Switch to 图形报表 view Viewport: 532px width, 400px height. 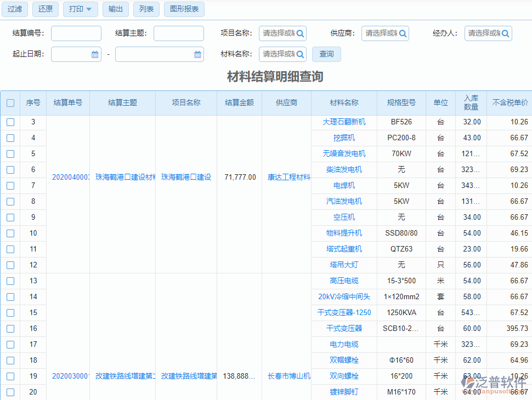184,9
